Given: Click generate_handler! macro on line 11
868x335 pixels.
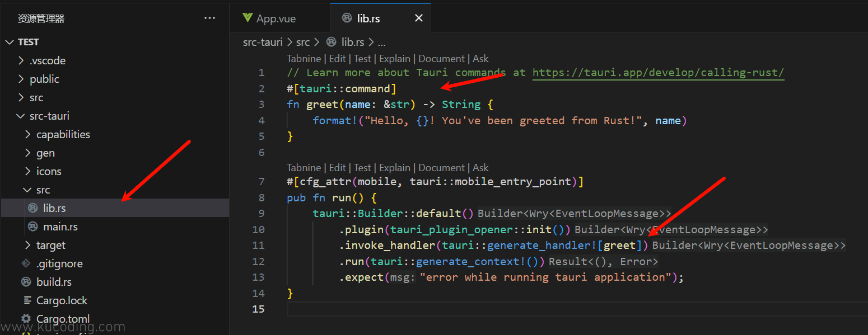Looking at the screenshot, I should tap(542, 246).
